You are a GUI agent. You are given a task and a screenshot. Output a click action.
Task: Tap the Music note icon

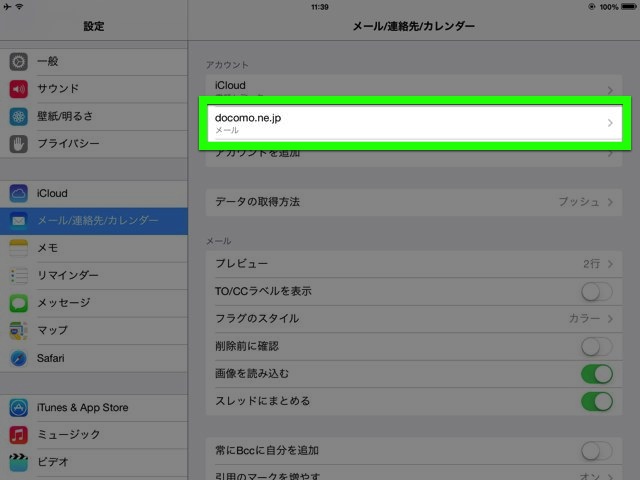point(18,435)
